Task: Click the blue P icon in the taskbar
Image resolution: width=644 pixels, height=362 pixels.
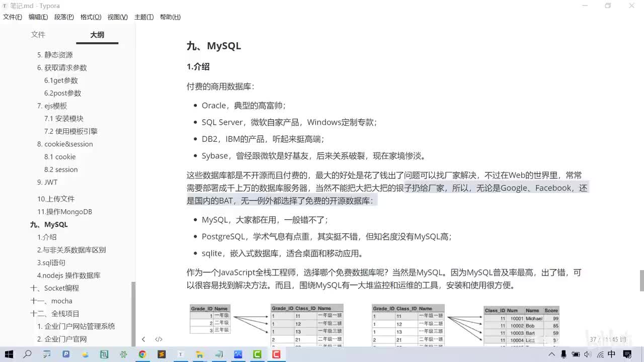Action: point(66,354)
